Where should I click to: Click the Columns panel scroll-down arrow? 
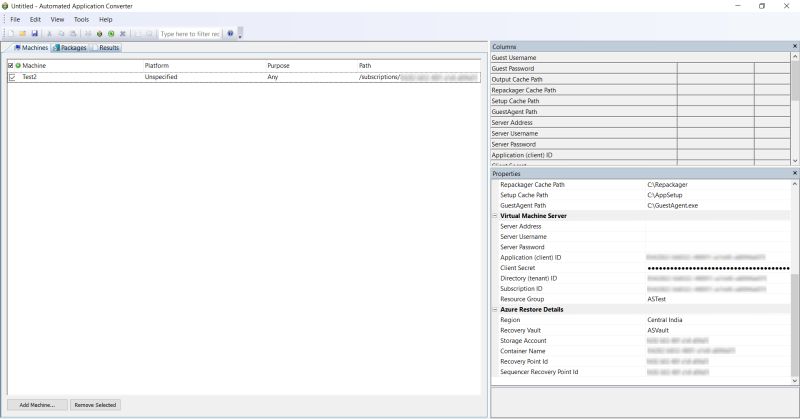795,161
